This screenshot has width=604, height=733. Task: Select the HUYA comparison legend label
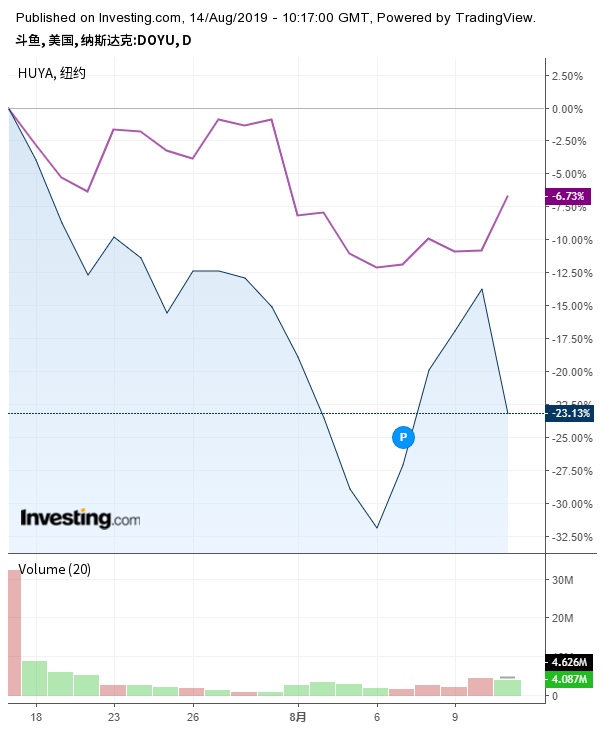[x=52, y=73]
